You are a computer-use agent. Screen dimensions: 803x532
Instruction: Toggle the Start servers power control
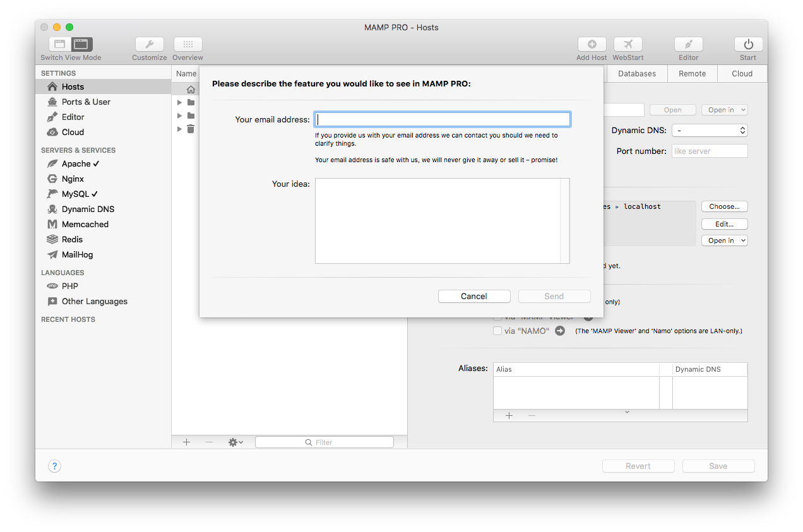tap(747, 44)
